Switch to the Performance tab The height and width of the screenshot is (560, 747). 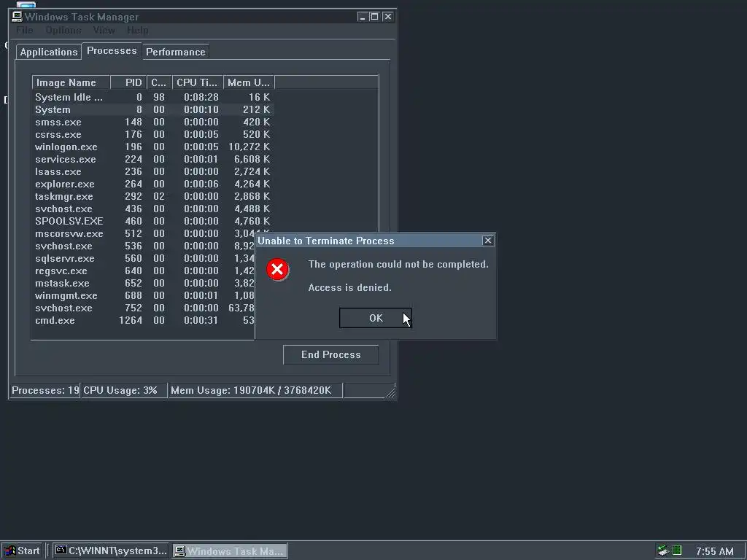tap(175, 52)
